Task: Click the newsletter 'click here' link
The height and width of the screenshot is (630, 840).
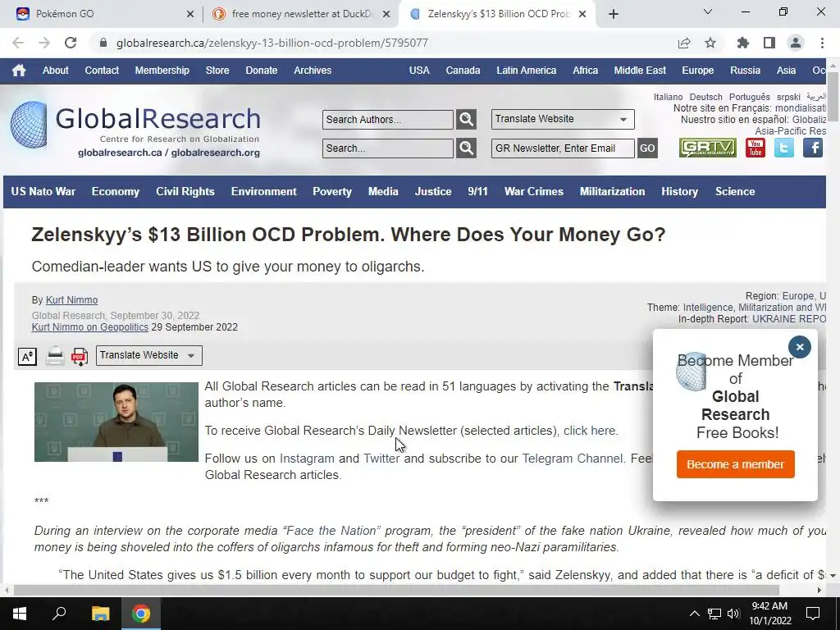Action: [589, 431]
